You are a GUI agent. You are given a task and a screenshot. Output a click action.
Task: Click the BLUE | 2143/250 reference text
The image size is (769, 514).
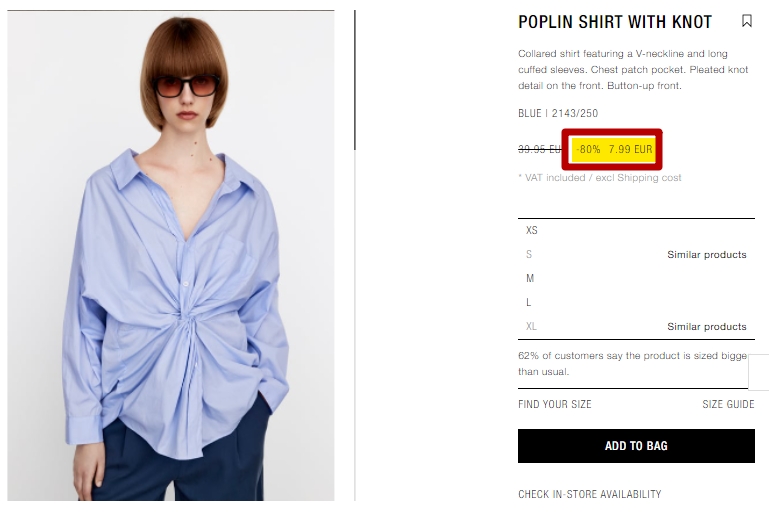point(558,113)
